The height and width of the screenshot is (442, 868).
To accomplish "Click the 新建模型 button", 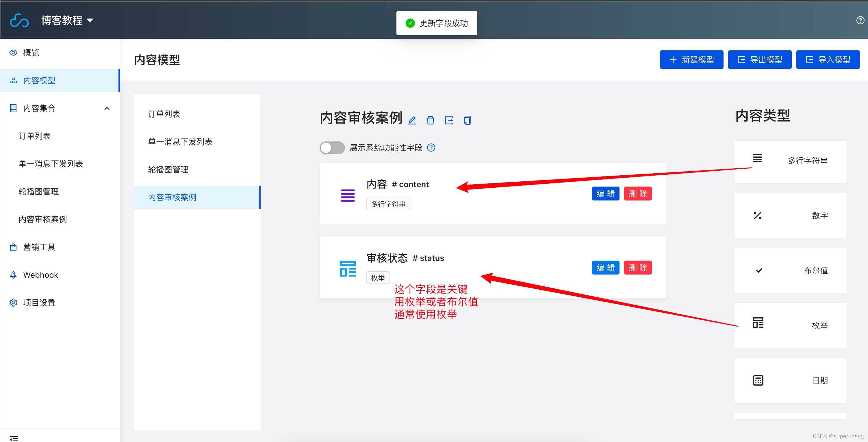I will (x=691, y=60).
